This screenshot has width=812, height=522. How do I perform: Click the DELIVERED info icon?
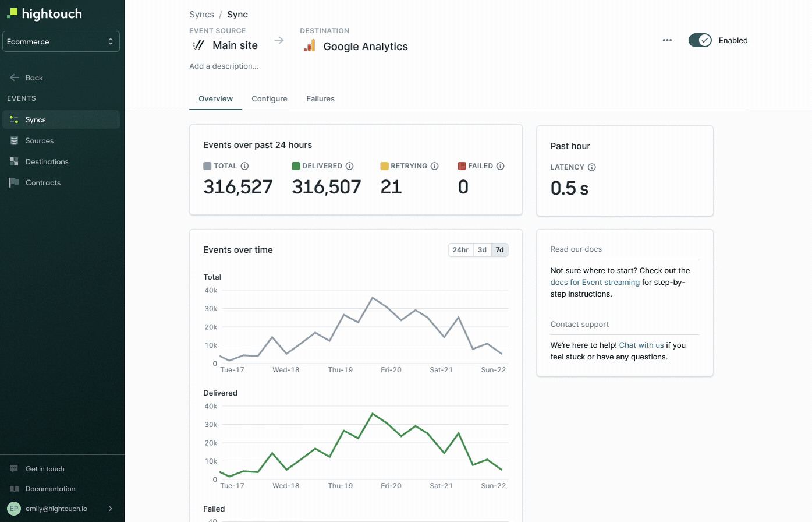[x=350, y=166]
